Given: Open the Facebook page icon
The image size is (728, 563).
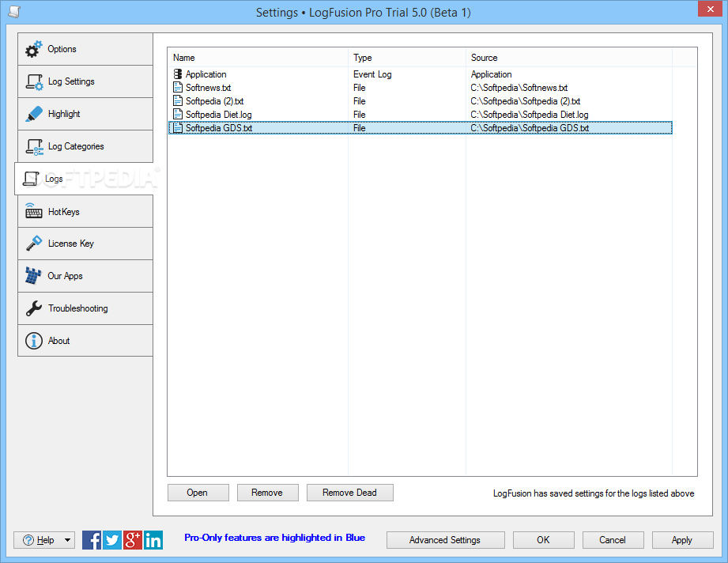Looking at the screenshot, I should point(92,540).
